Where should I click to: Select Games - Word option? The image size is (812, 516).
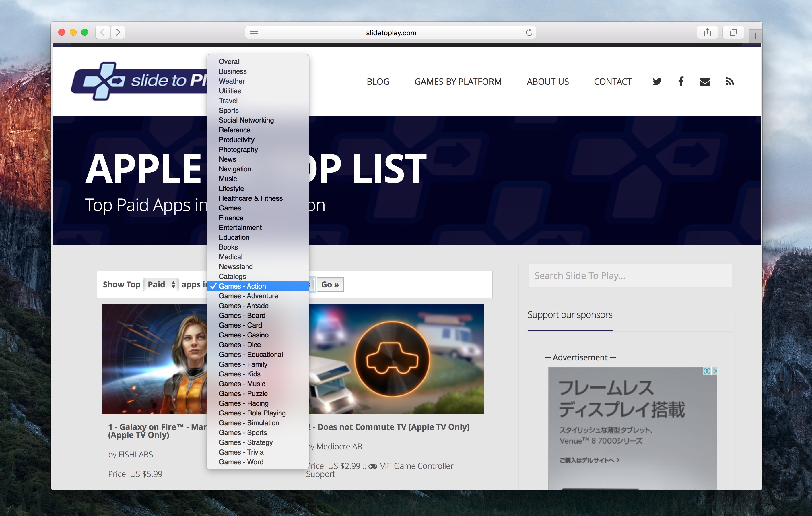point(258,462)
